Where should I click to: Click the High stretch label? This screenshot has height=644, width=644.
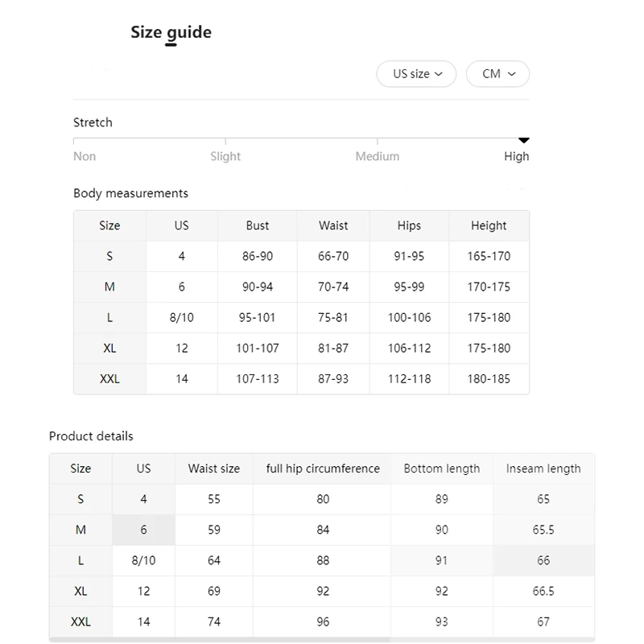click(516, 156)
